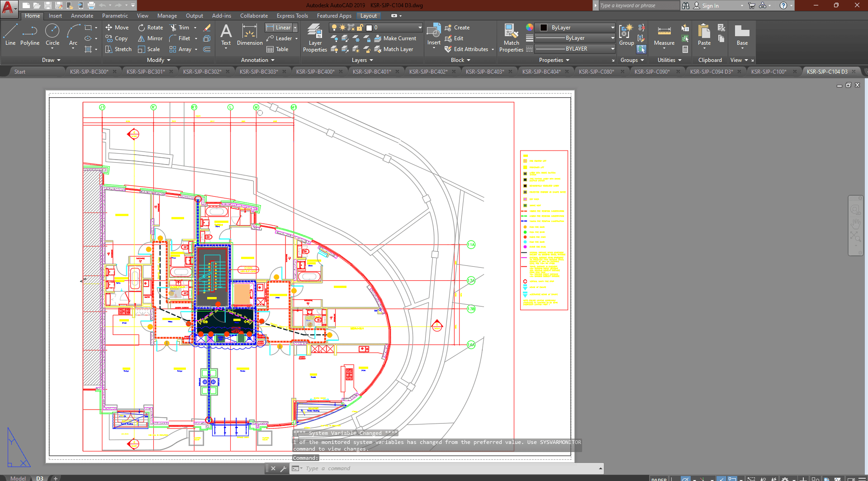868x481 pixels.
Task: Switch to the KSR-SJP-BC400 drawing tab
Action: pyautogui.click(x=315, y=71)
